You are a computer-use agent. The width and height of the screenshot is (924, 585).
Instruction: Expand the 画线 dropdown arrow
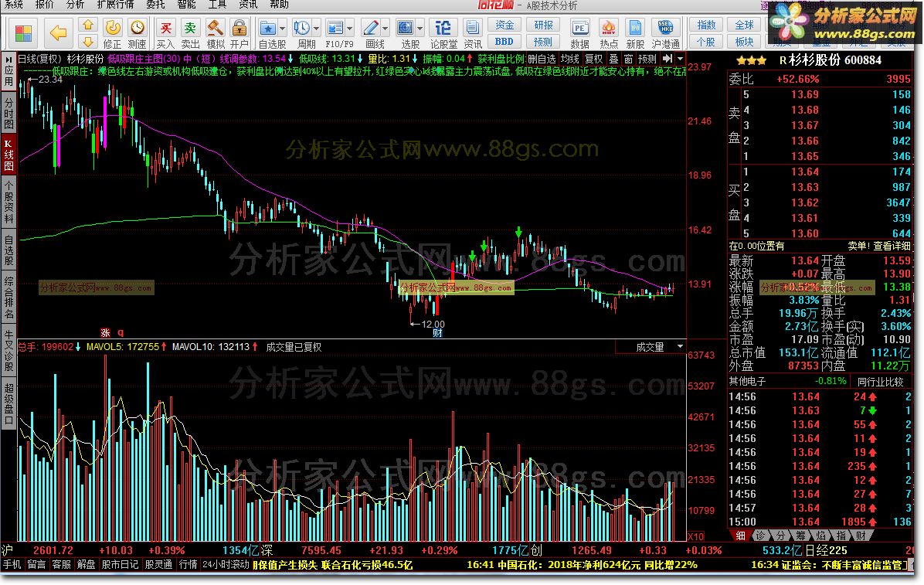click(x=385, y=29)
